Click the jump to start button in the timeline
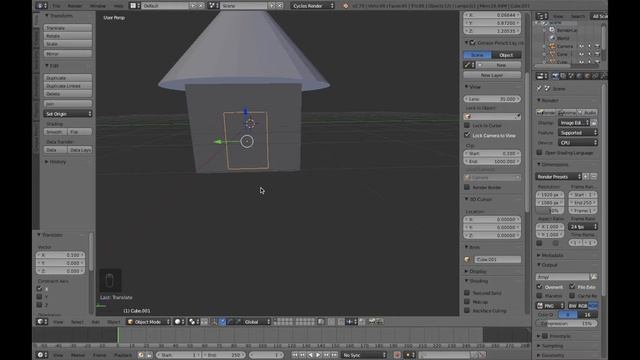Image resolution: width=640 pixels, height=360 pixels. 294,355
